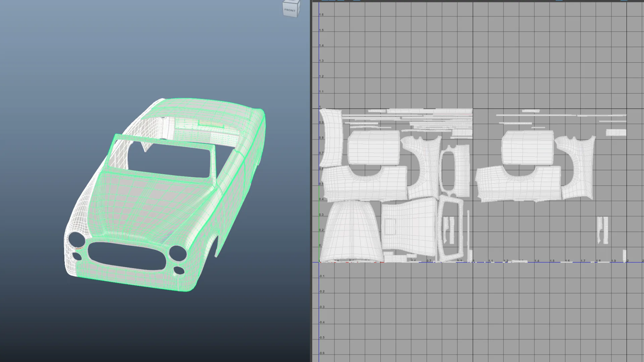The height and width of the screenshot is (362, 644).
Task: Click the car hood in the 3D viewport
Action: tap(148, 204)
